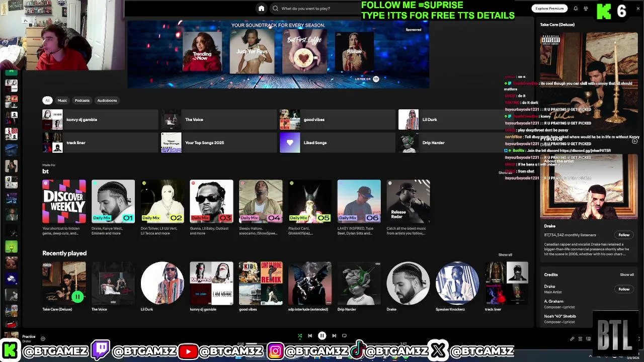
Task: Open recently played Drake artist circle
Action: point(408,283)
